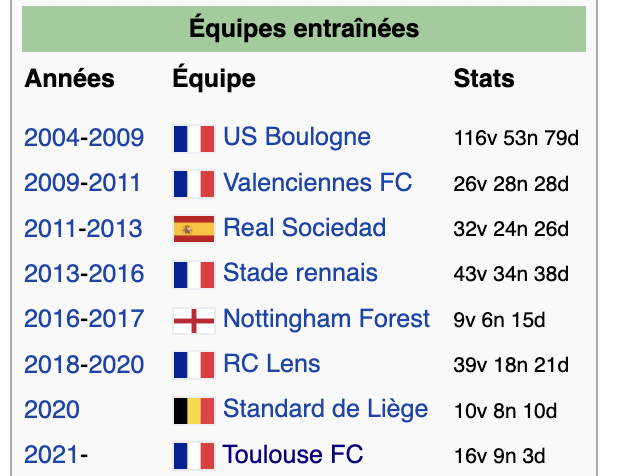Screen dimensions: 620x476
Task: Open the 2018-2020 season link
Action: point(84,364)
